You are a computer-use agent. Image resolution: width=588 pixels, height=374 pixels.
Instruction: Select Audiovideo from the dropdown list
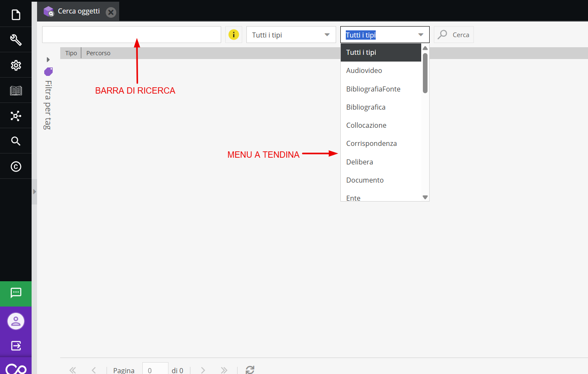click(364, 70)
